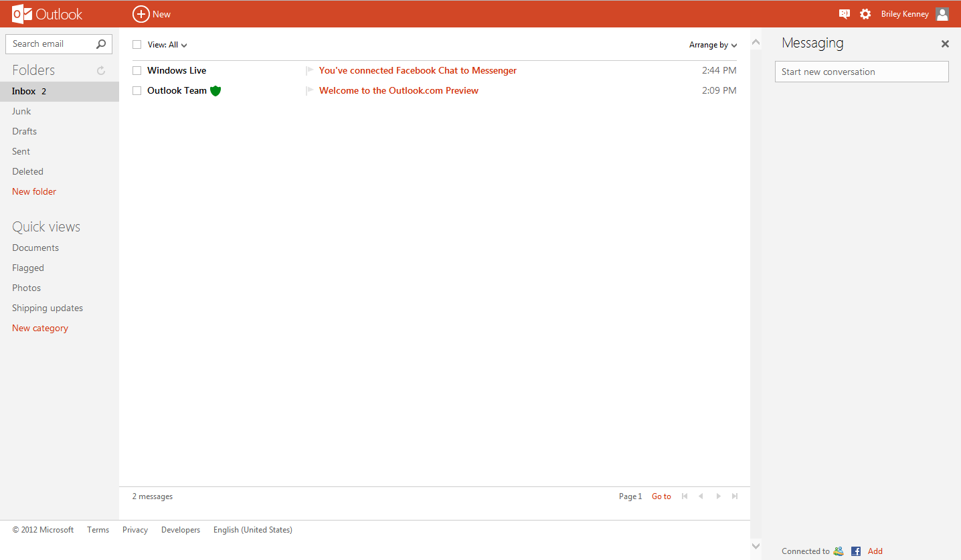Open the Arrange by dropdown
This screenshot has height=560, width=961.
tap(713, 45)
